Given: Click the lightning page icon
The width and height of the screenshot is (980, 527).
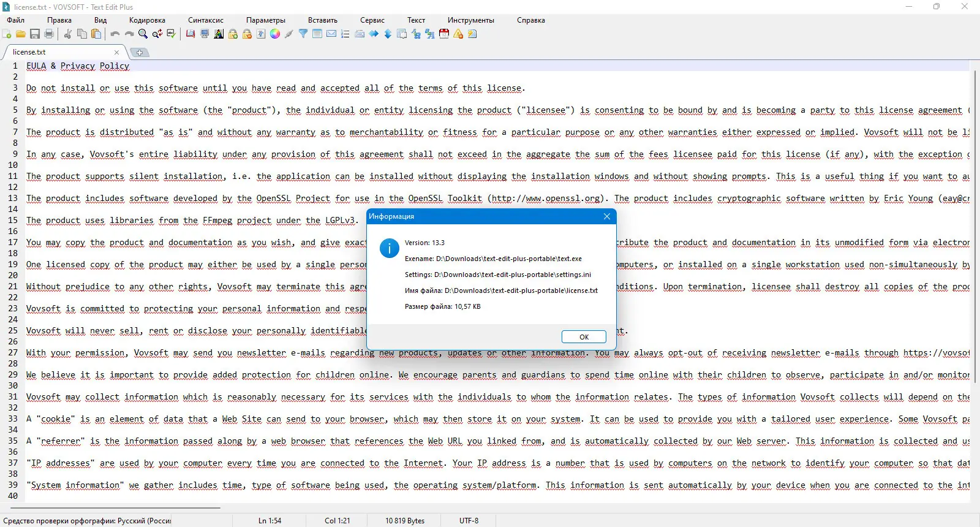Looking at the screenshot, I should pyautogui.click(x=472, y=34).
